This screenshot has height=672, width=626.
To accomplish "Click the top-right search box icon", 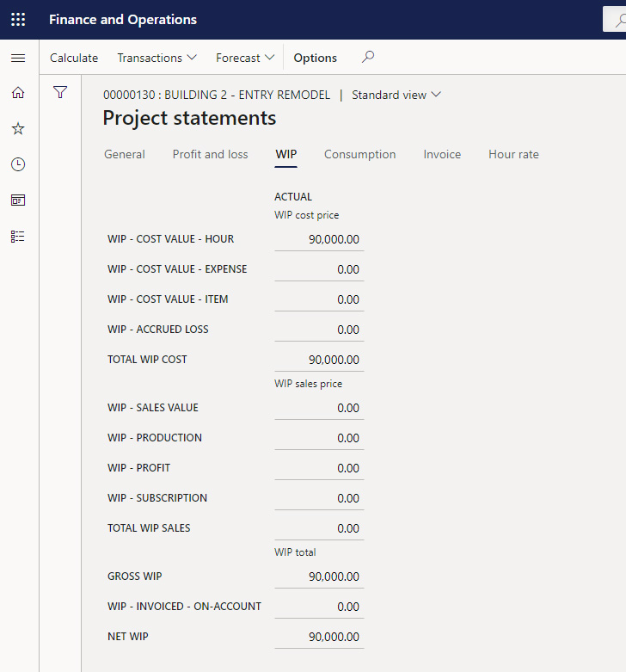I will pyautogui.click(x=619, y=20).
